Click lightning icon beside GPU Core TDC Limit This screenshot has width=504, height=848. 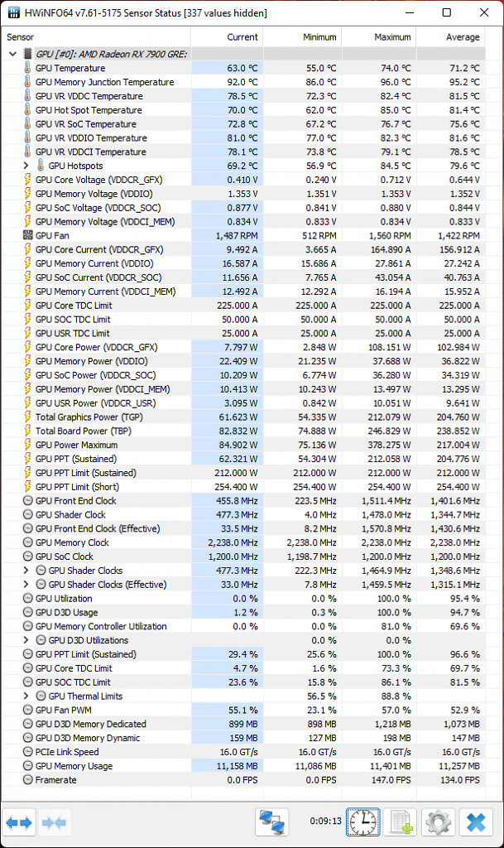[27, 305]
